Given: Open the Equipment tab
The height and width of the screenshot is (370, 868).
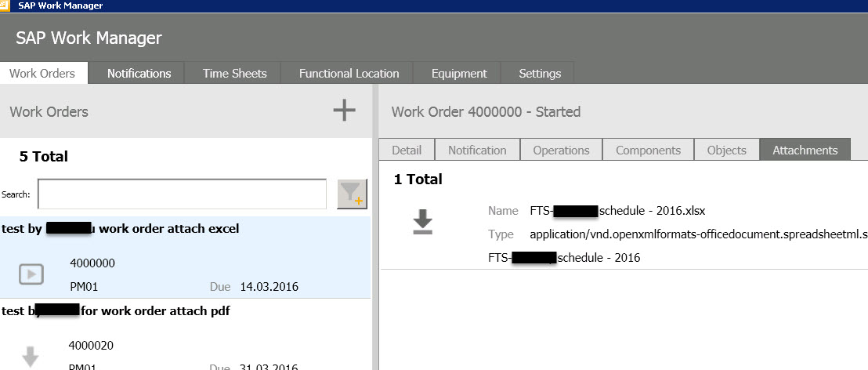Looking at the screenshot, I should tap(459, 73).
